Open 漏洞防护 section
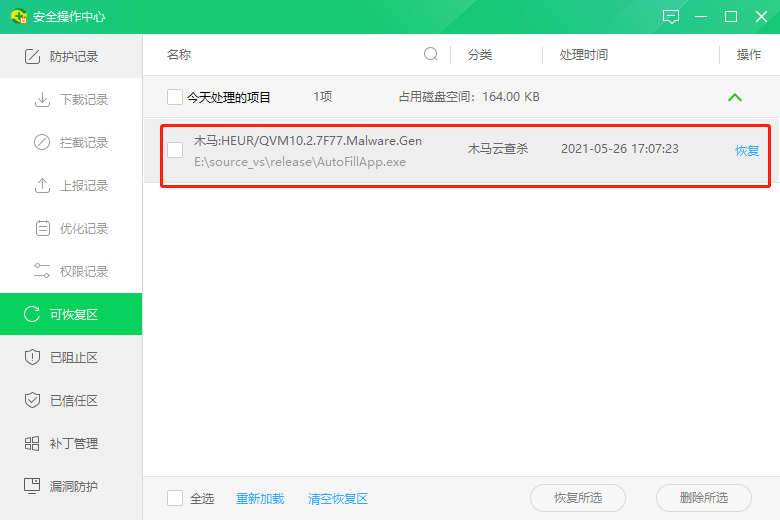The height and width of the screenshot is (520, 780). [x=71, y=486]
